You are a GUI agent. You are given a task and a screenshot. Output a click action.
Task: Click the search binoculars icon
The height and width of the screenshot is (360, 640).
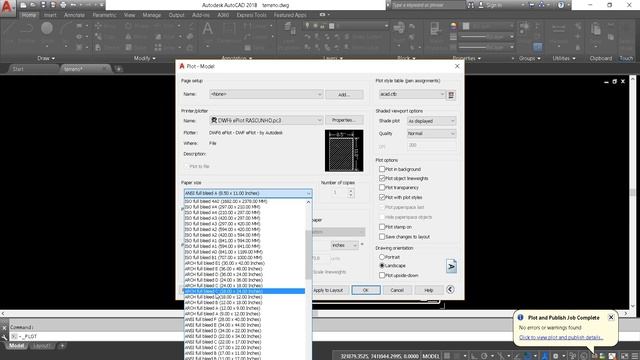471,5
